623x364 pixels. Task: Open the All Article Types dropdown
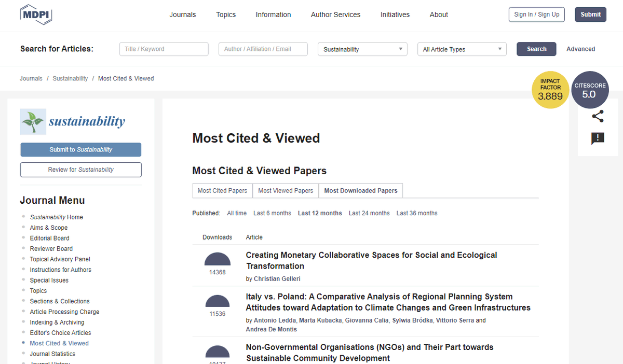[462, 49]
